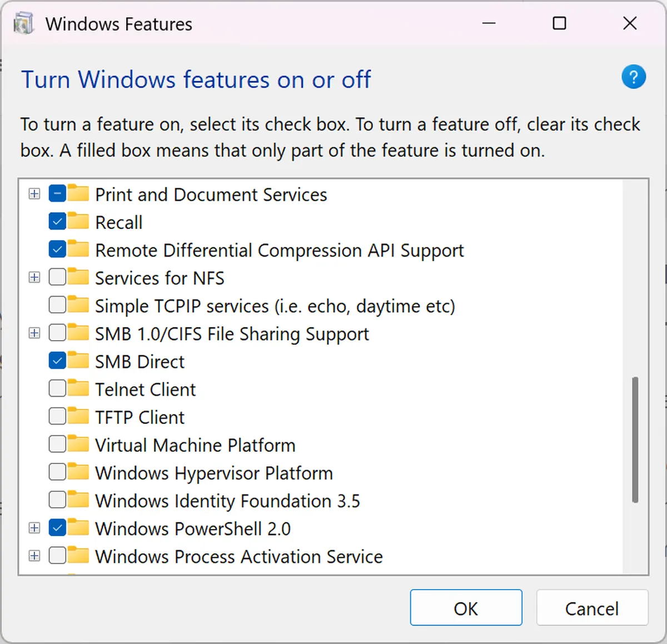Click the OK button
Screen dimensions: 667x644
[x=466, y=608]
